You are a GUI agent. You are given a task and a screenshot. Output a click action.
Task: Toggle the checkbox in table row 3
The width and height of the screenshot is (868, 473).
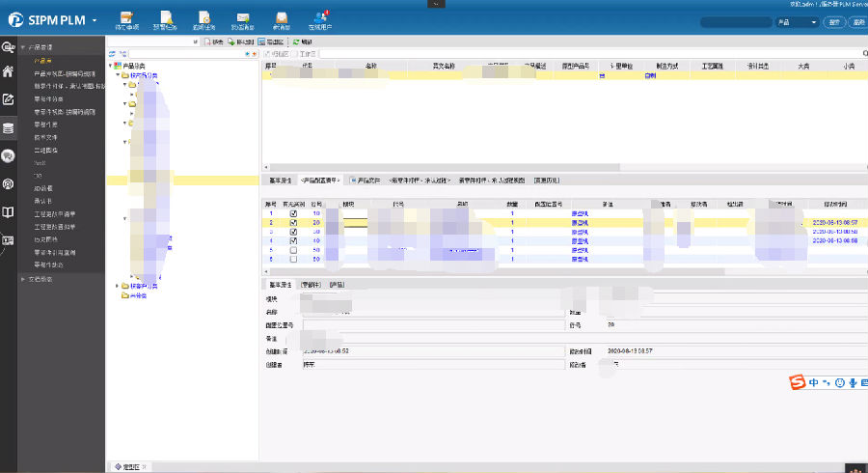pyautogui.click(x=294, y=232)
